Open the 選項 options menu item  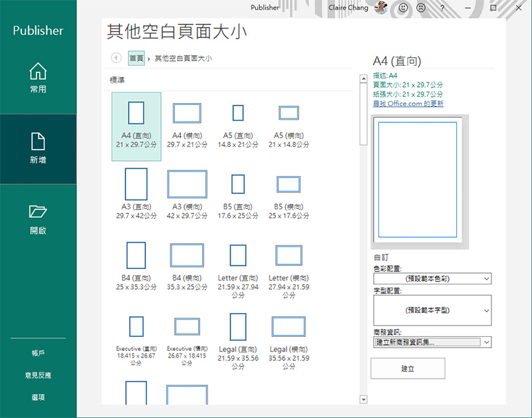pos(38,397)
